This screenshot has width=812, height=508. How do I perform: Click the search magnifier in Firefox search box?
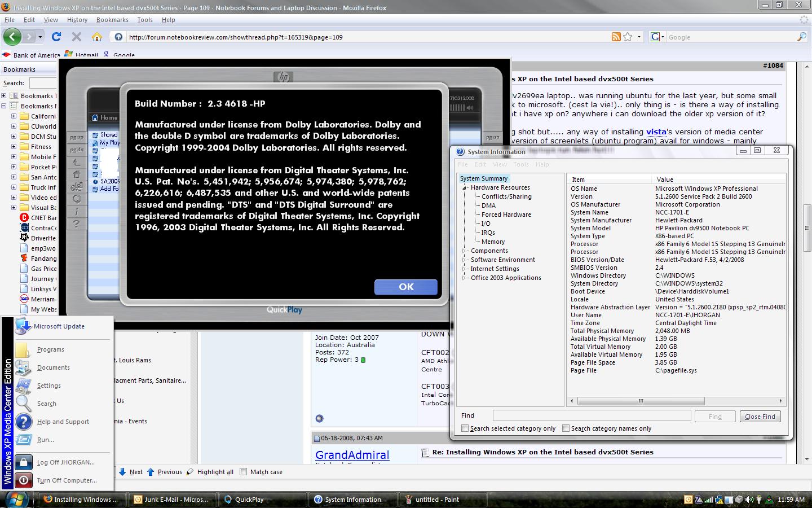click(x=802, y=37)
